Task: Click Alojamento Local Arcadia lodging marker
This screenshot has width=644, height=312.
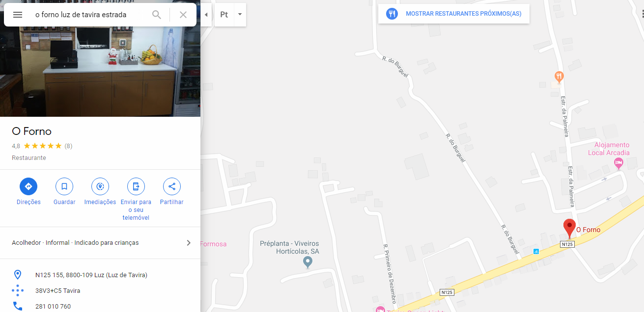Action: pyautogui.click(x=619, y=163)
